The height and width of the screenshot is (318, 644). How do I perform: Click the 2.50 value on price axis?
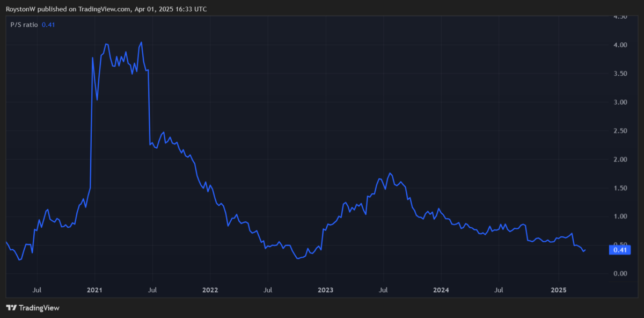(620, 131)
